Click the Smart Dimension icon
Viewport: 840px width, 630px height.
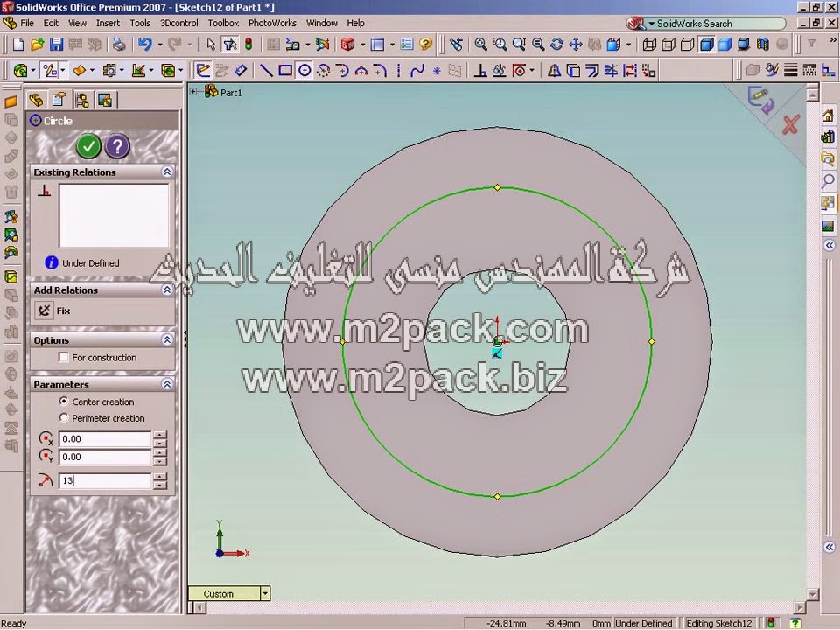pyautogui.click(x=241, y=71)
